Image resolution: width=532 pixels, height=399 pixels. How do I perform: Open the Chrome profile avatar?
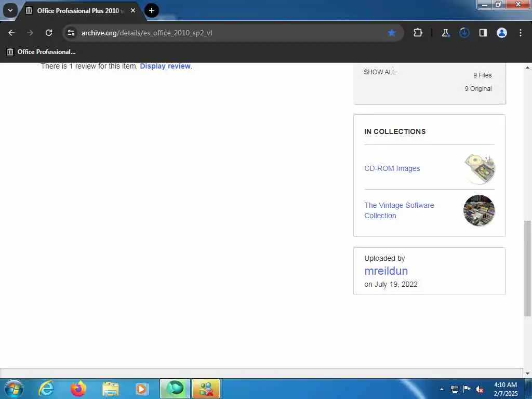502,33
